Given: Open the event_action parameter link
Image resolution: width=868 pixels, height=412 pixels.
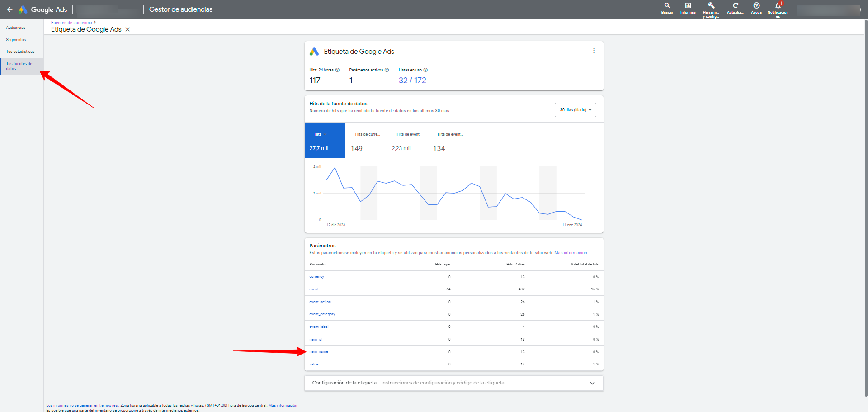Looking at the screenshot, I should tap(320, 302).
